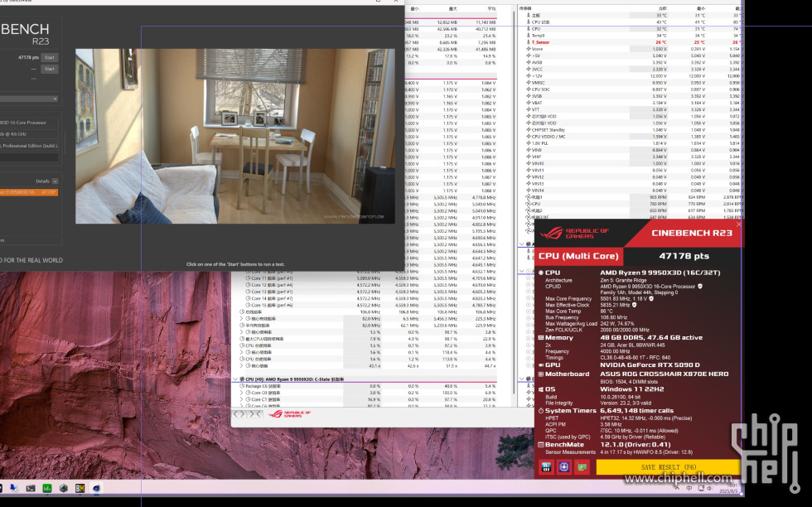The image size is (812, 507).
Task: Select the Core 12 row in HWiNFO
Action: point(366,285)
